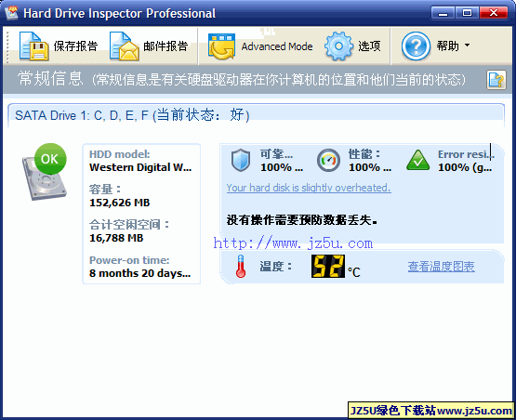Maximize the Hard Drive Inspector window
The image size is (516, 420).
pos(467,13)
